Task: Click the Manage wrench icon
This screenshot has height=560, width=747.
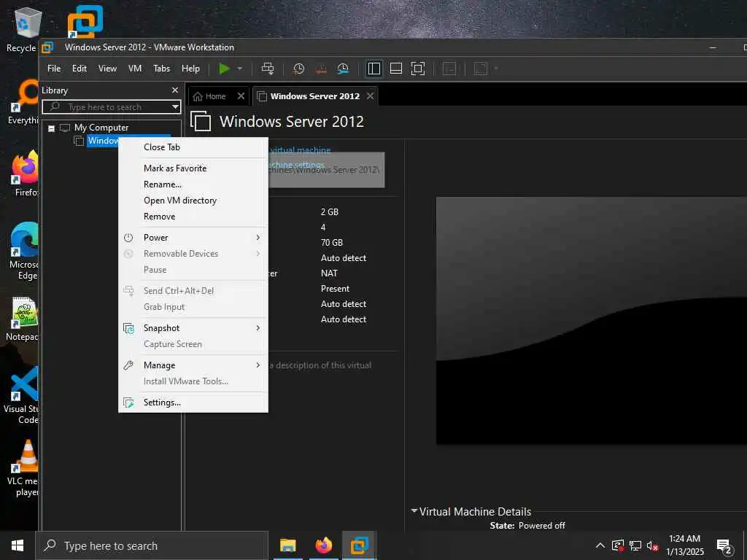Action: click(x=128, y=365)
